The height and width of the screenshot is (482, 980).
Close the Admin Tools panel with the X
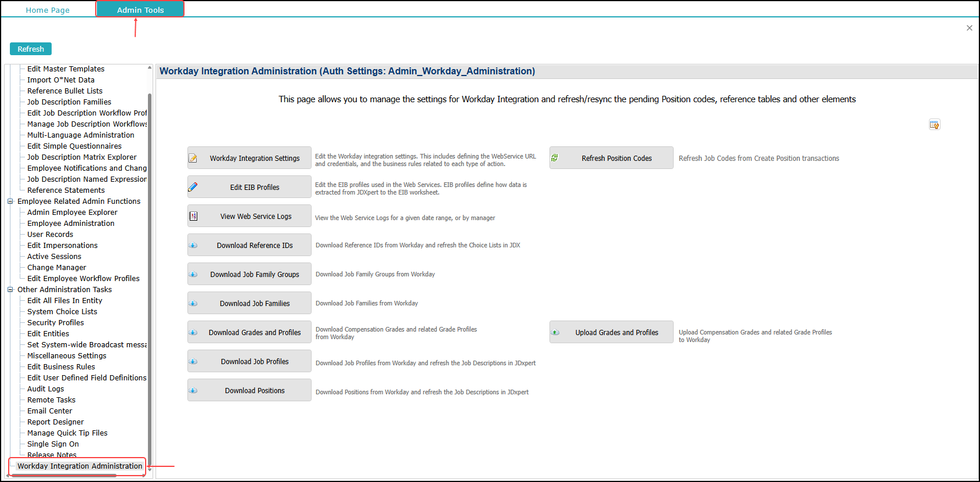pyautogui.click(x=969, y=28)
